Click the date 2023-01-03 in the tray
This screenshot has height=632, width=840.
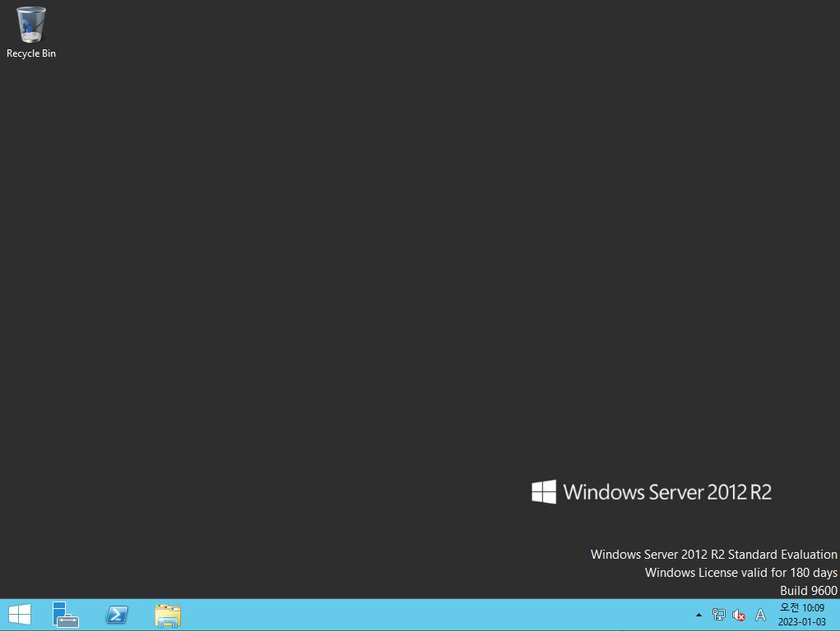point(802,622)
